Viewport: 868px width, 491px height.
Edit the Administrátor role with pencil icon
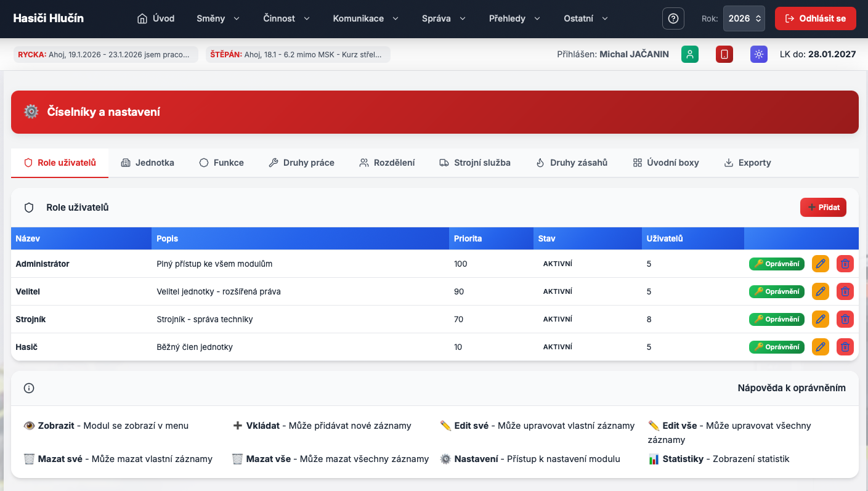(x=820, y=264)
